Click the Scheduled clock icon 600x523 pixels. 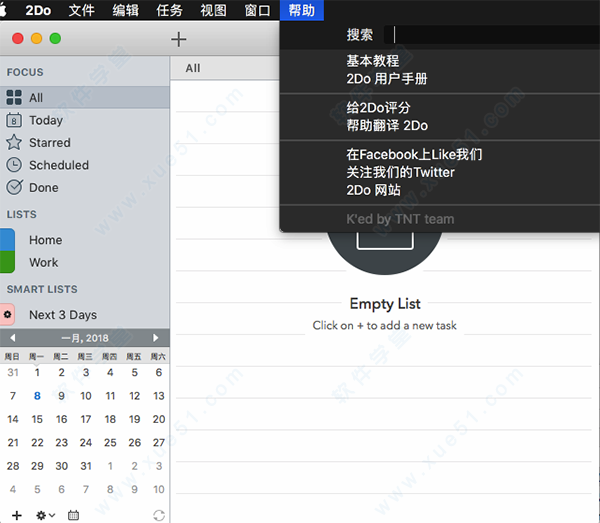click(x=14, y=165)
